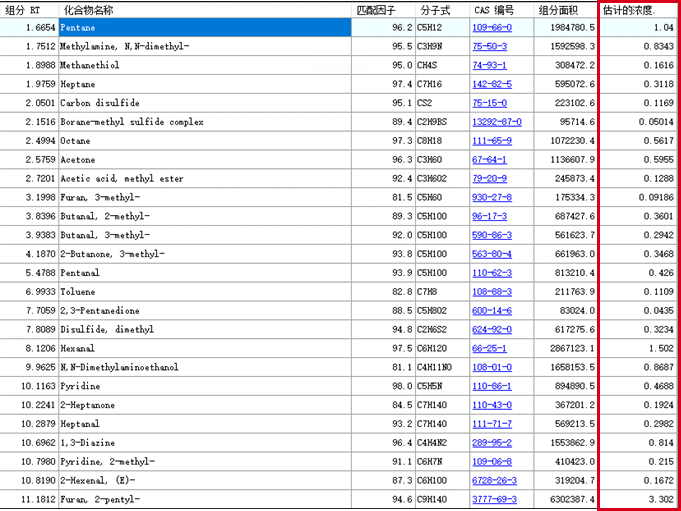
Task: Click molecular formula C9H14O
Action: point(432,500)
